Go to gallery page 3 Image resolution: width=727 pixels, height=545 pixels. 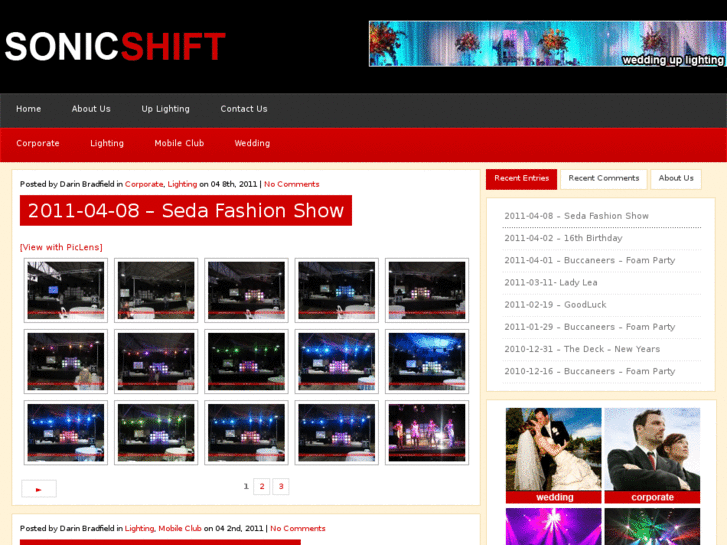281,487
